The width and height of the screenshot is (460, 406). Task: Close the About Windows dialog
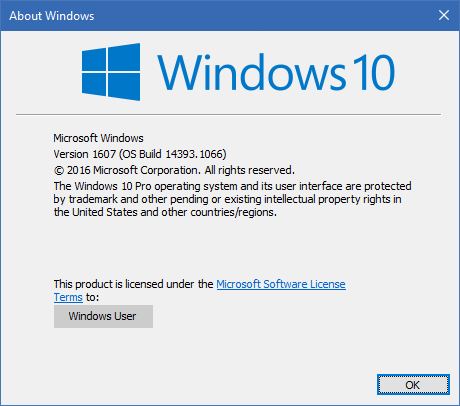(444, 15)
